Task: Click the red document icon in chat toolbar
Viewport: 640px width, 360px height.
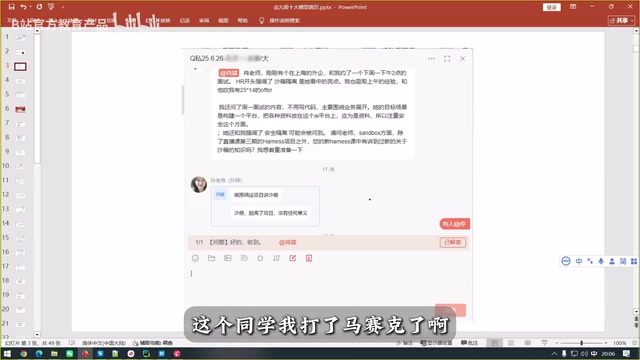Action: (309, 258)
